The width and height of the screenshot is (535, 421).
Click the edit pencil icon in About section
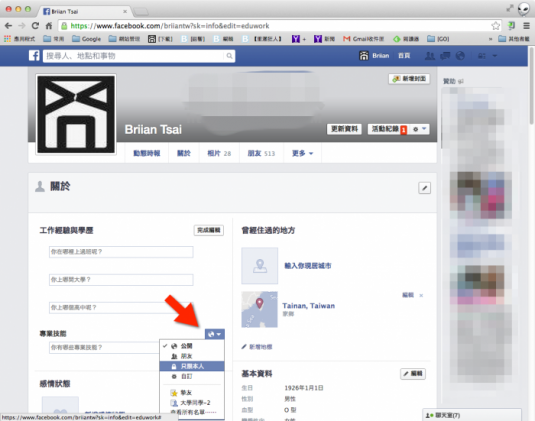(424, 188)
